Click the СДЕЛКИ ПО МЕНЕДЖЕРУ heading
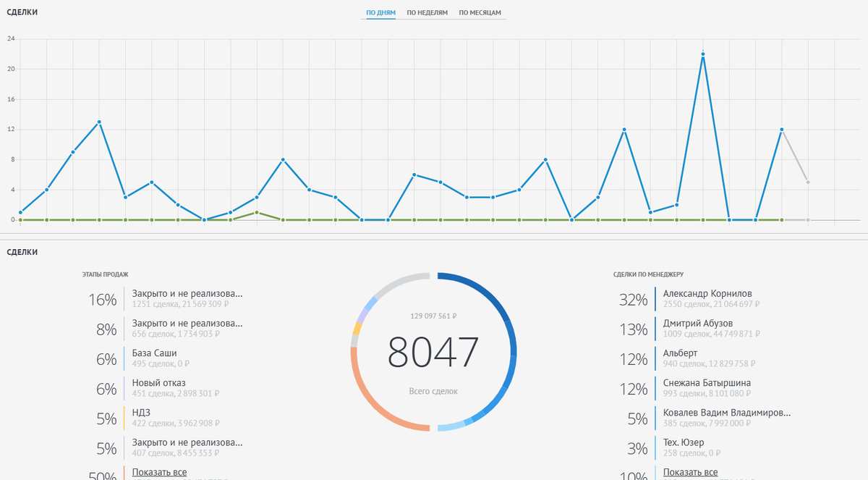This screenshot has height=480, width=868. 648,274
